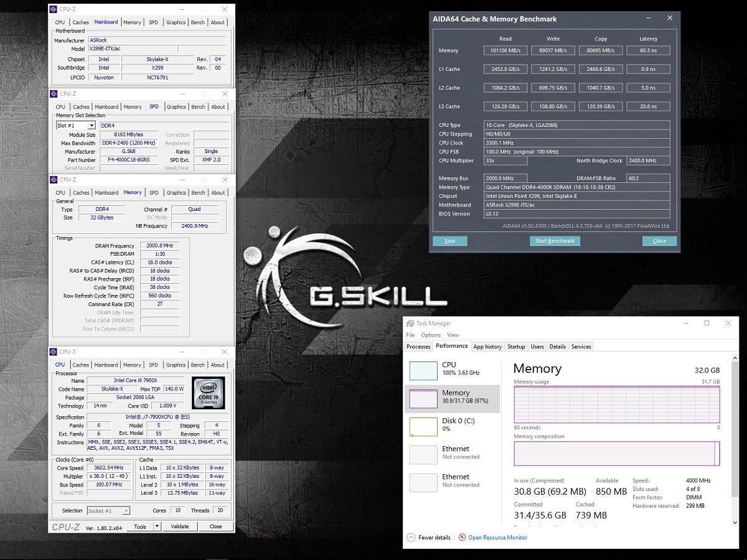This screenshot has height=560, width=747.
Task: Click the Validate button in CPU-Z
Action: click(x=180, y=526)
